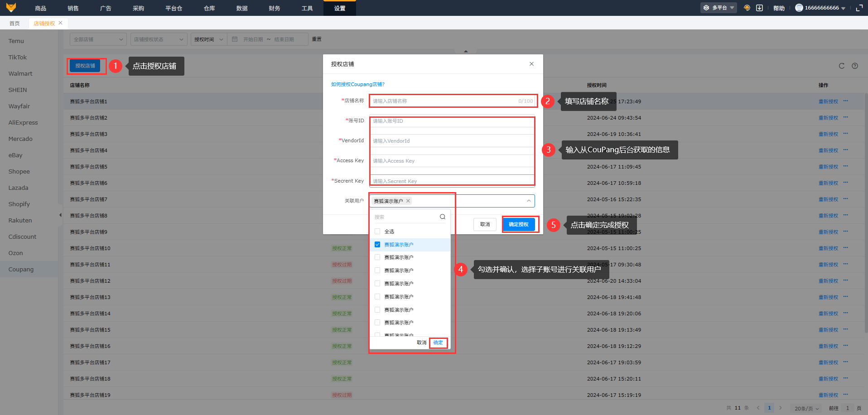Click the 开始日期 date field

click(x=253, y=39)
